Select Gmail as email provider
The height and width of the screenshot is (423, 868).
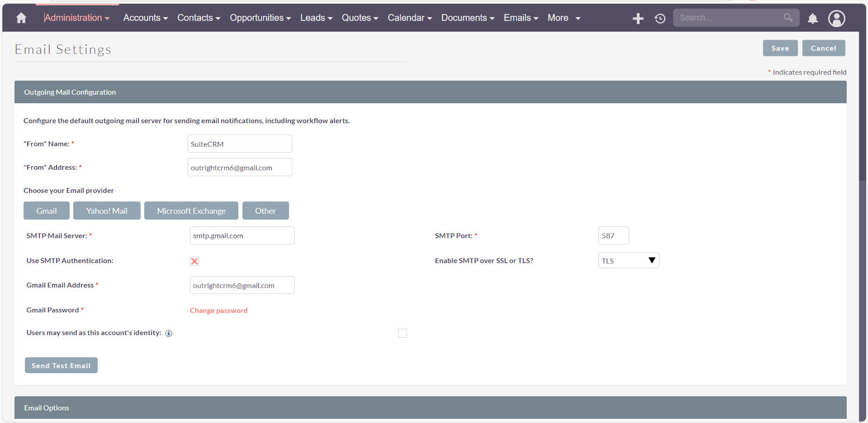click(x=47, y=211)
